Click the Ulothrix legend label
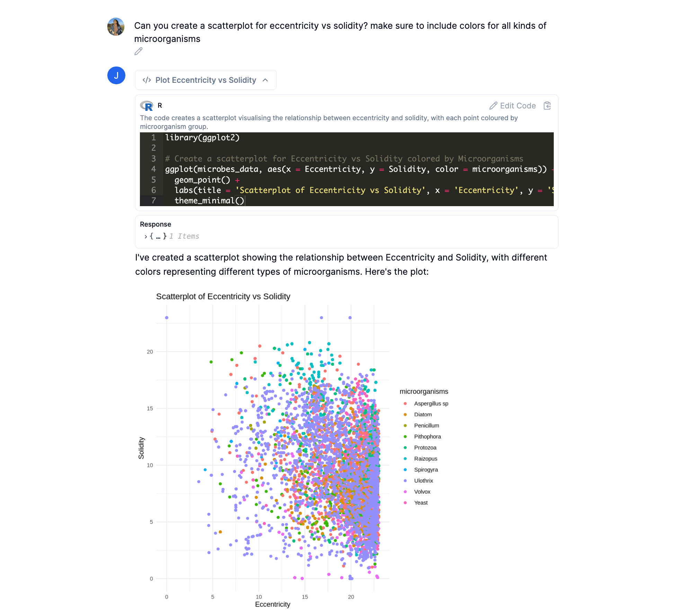 tap(423, 481)
